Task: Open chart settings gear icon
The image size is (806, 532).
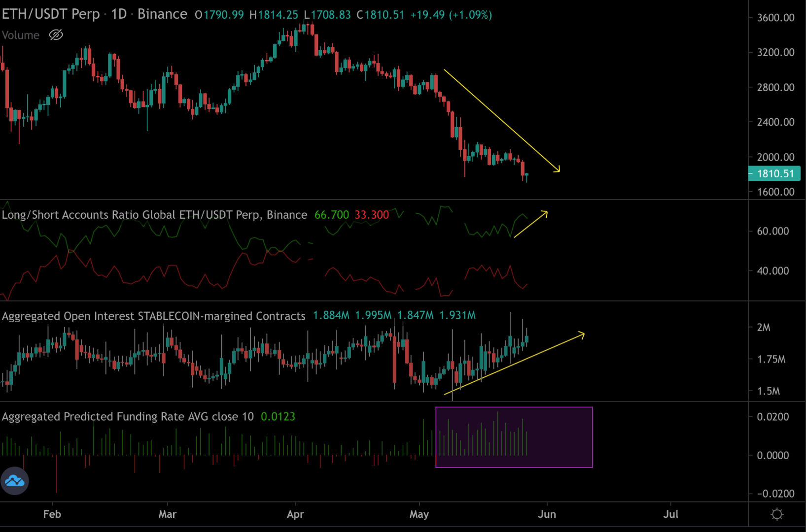Action: 777,515
